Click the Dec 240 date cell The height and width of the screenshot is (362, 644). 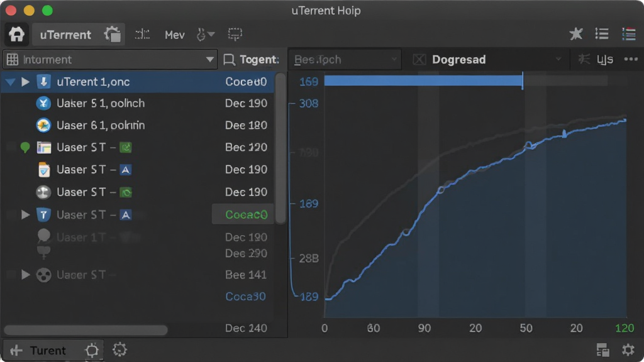[x=246, y=328]
